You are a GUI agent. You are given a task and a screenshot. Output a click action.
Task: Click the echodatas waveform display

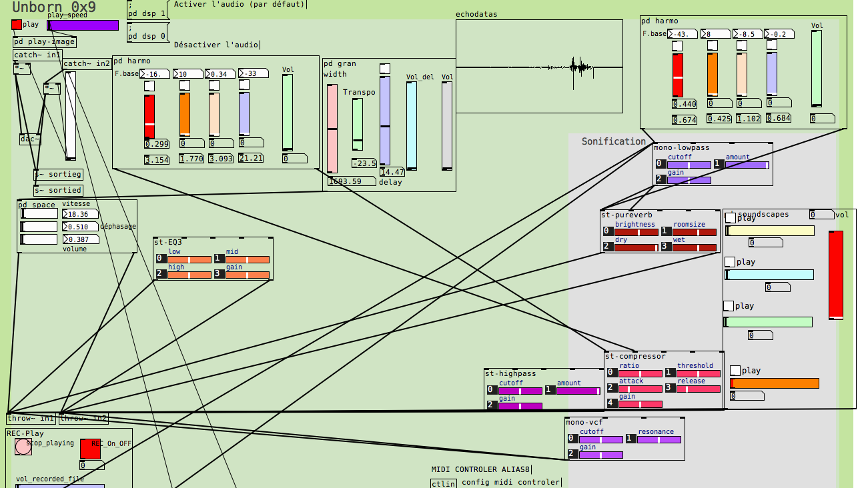point(539,67)
